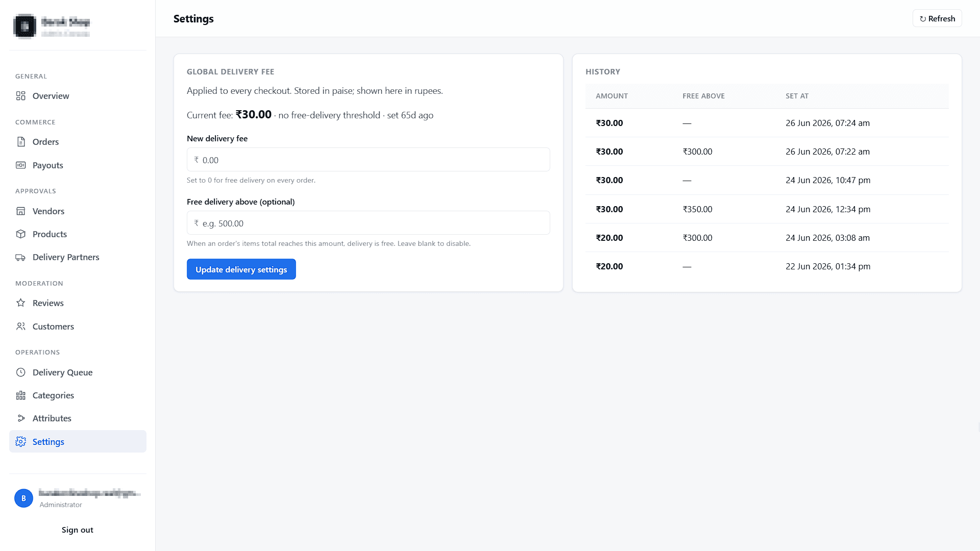980x551 pixels.
Task: Navigate to Vendors approvals
Action: click(x=78, y=211)
